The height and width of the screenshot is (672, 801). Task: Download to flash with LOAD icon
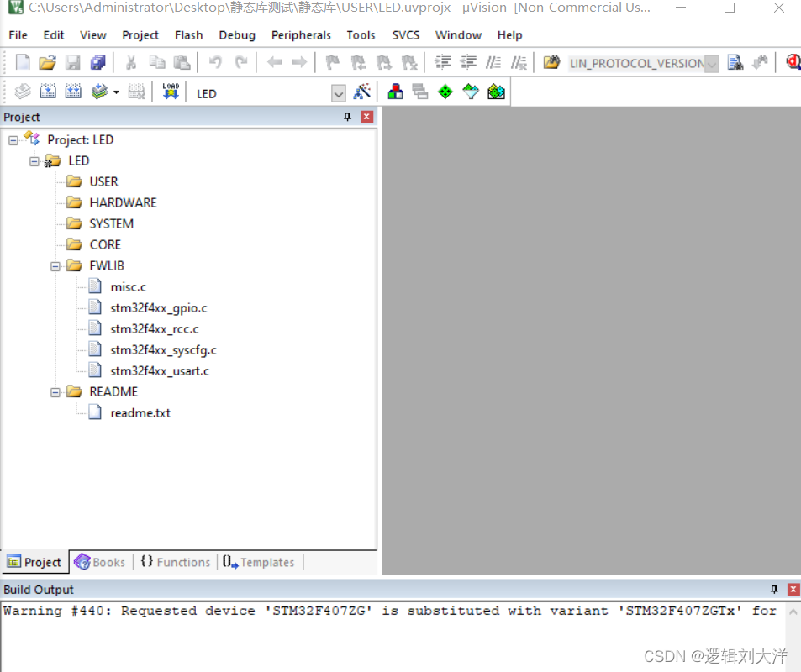coord(171,92)
